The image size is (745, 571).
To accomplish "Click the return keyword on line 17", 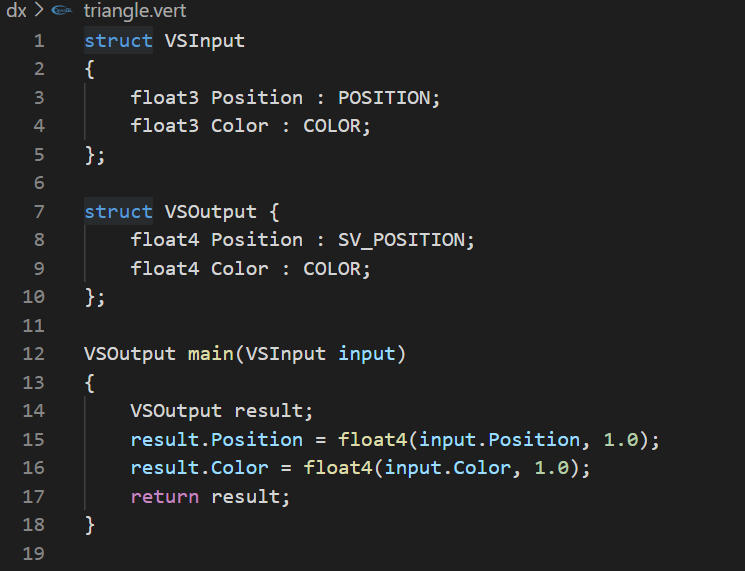I will [164, 496].
